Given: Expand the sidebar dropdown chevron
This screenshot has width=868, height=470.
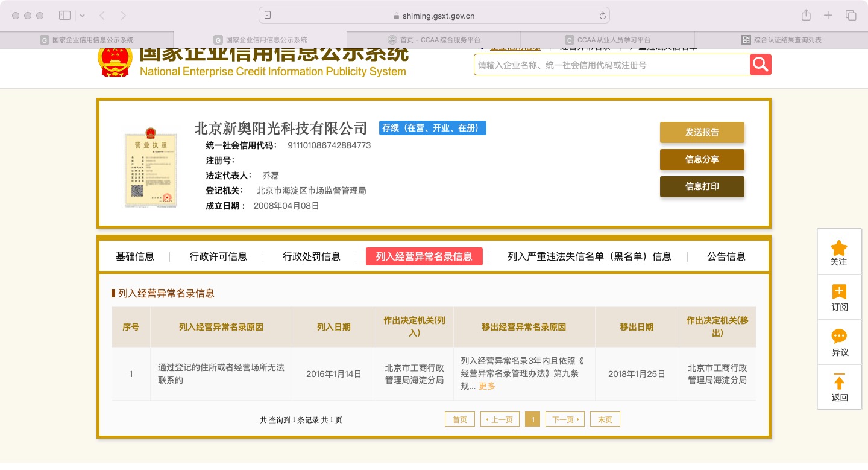Looking at the screenshot, I should (83, 16).
